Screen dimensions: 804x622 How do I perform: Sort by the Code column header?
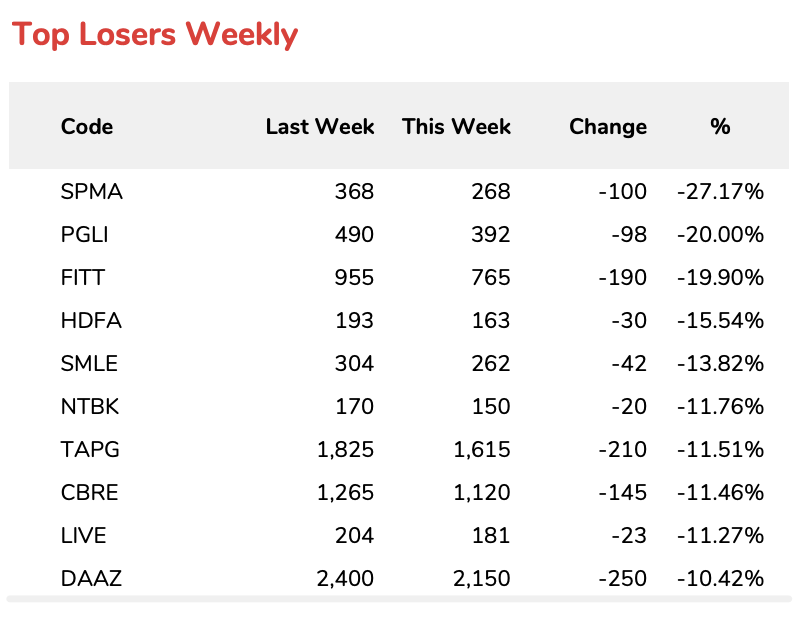point(87,127)
